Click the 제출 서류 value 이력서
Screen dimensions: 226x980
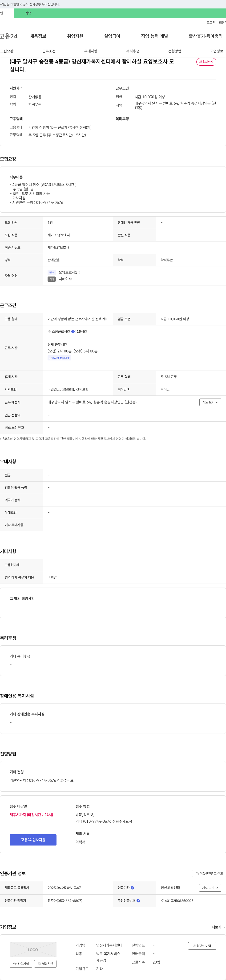click(81, 842)
